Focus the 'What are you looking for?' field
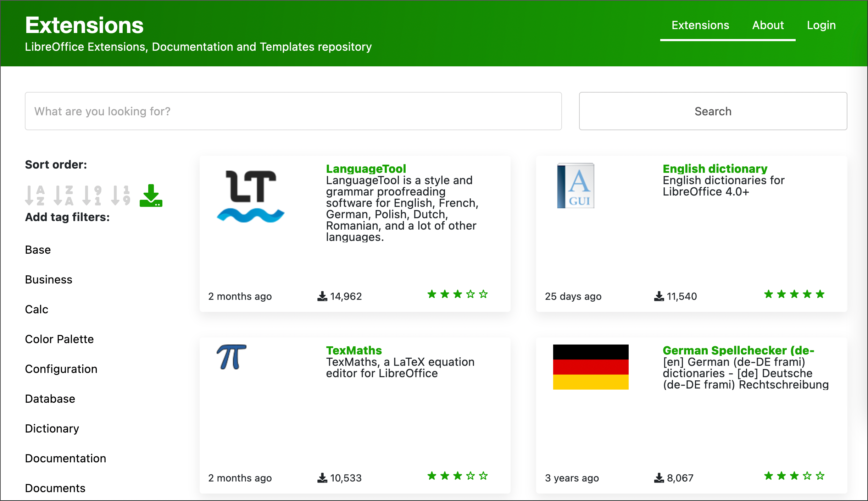Screen dimensions: 868x501 coord(293,111)
